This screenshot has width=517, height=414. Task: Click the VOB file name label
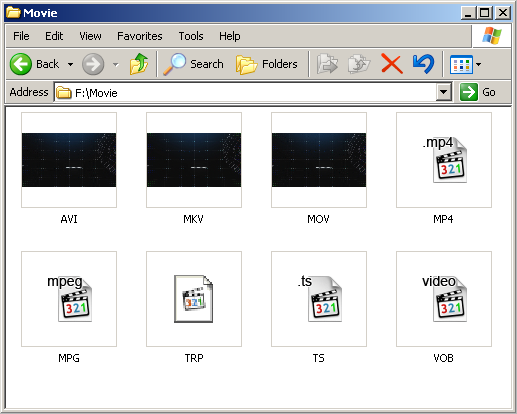[x=443, y=358]
